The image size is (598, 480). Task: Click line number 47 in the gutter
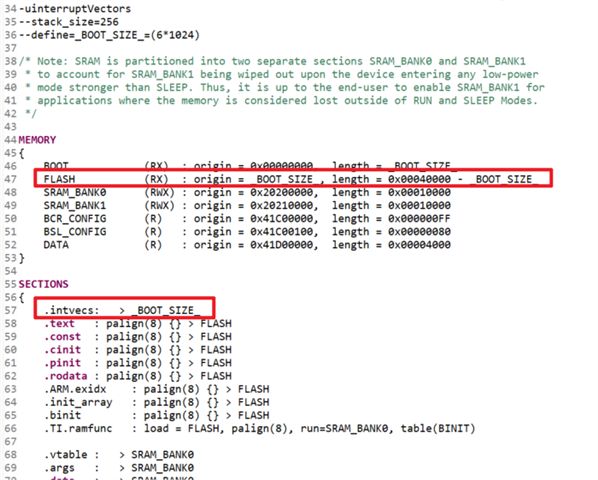10,179
